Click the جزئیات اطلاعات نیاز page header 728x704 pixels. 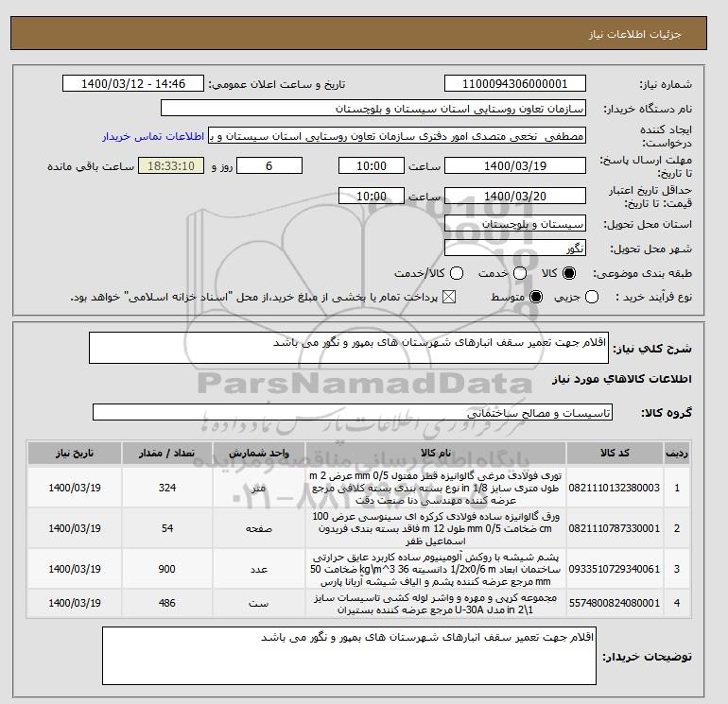634,34
